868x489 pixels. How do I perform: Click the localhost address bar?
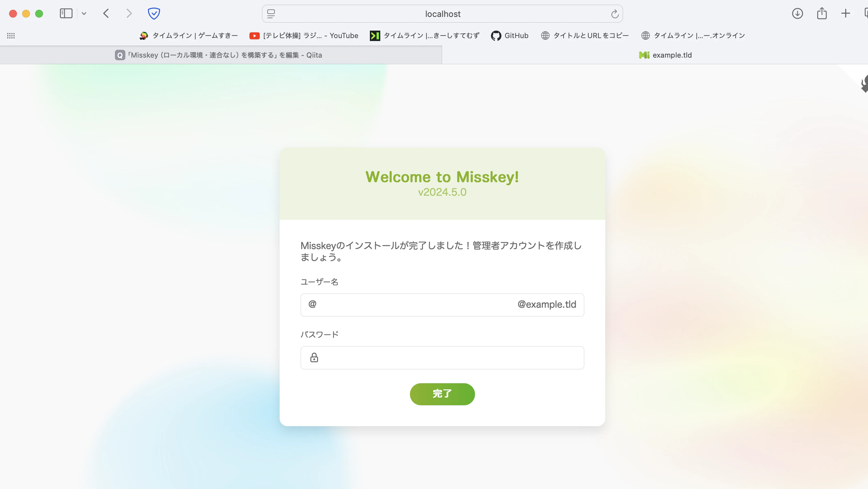(x=442, y=14)
